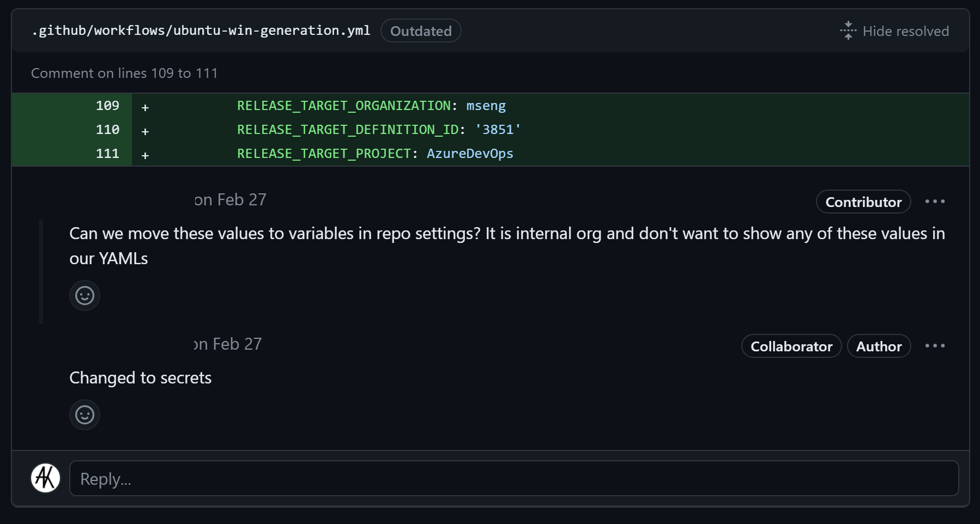Click the Outdated label badge
The image size is (980, 524).
tap(420, 31)
